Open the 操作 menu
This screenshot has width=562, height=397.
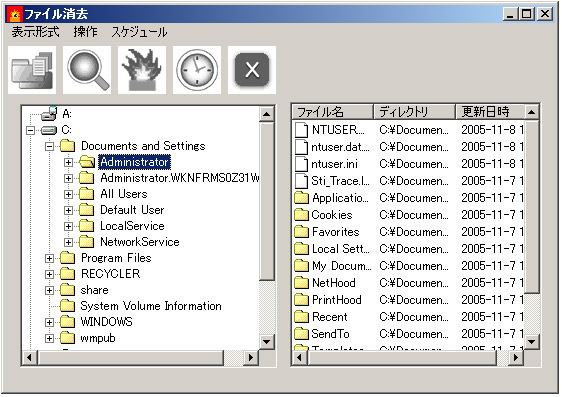click(85, 32)
